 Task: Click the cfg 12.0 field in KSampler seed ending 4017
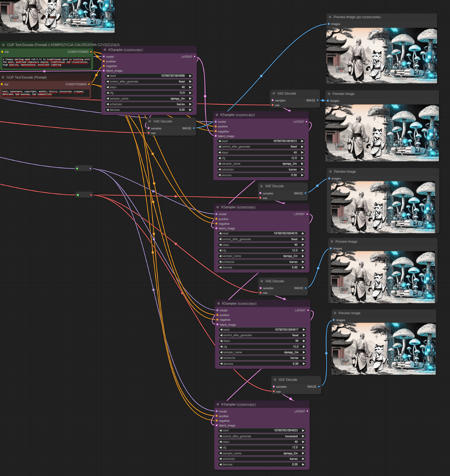[x=262, y=347]
